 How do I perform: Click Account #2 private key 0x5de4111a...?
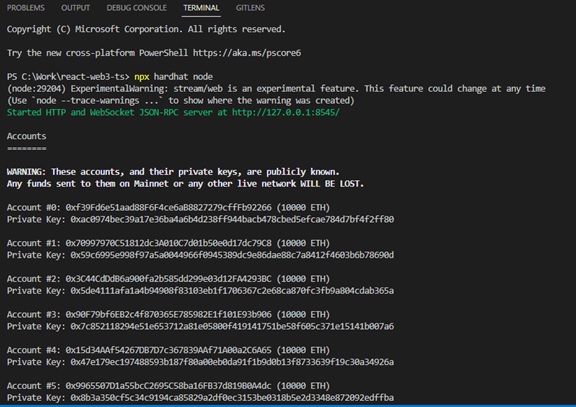point(232,291)
